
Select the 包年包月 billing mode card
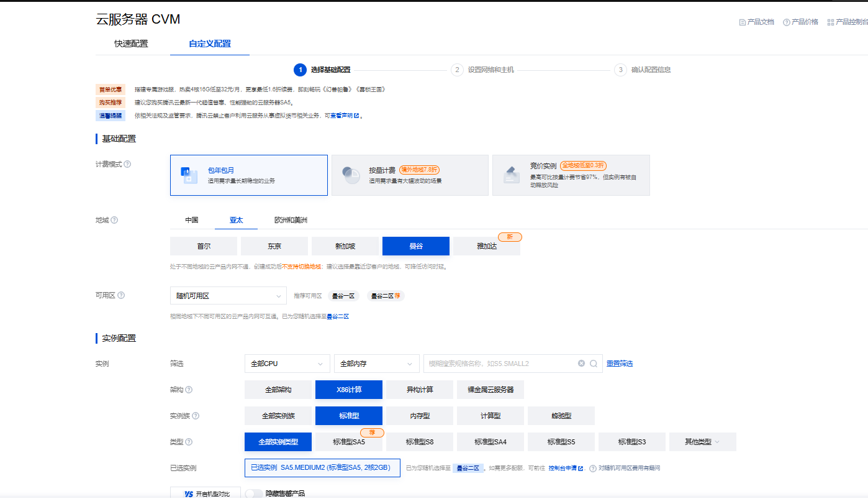point(249,175)
